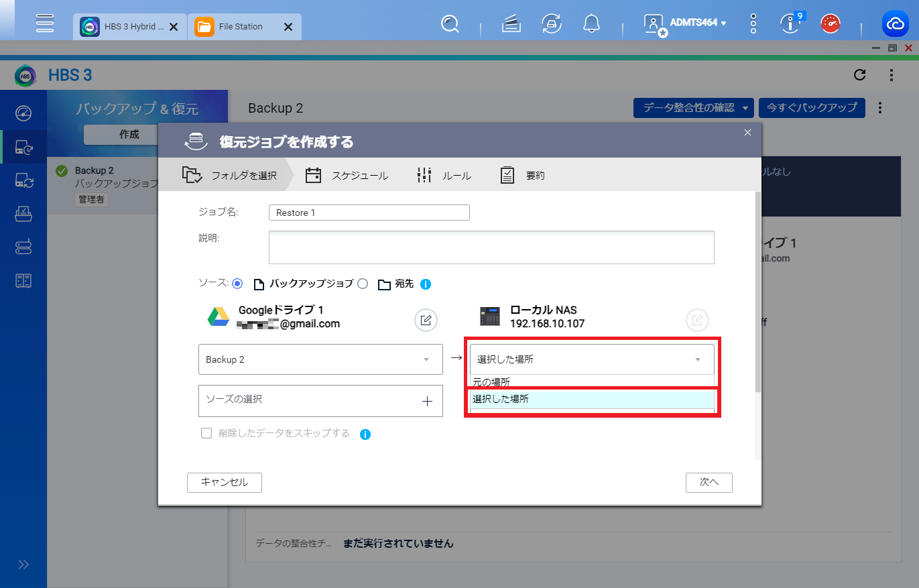Open the Backup 2 job dropdown

coord(320,359)
